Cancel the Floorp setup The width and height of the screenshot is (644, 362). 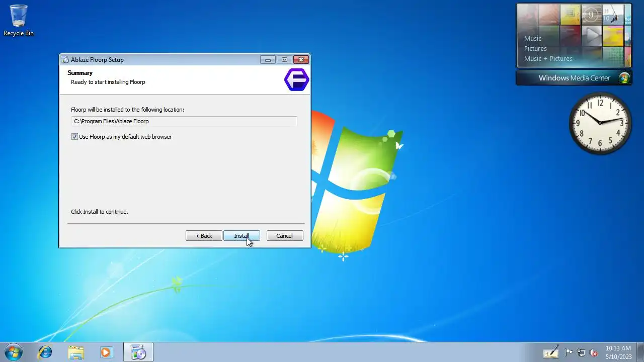285,236
